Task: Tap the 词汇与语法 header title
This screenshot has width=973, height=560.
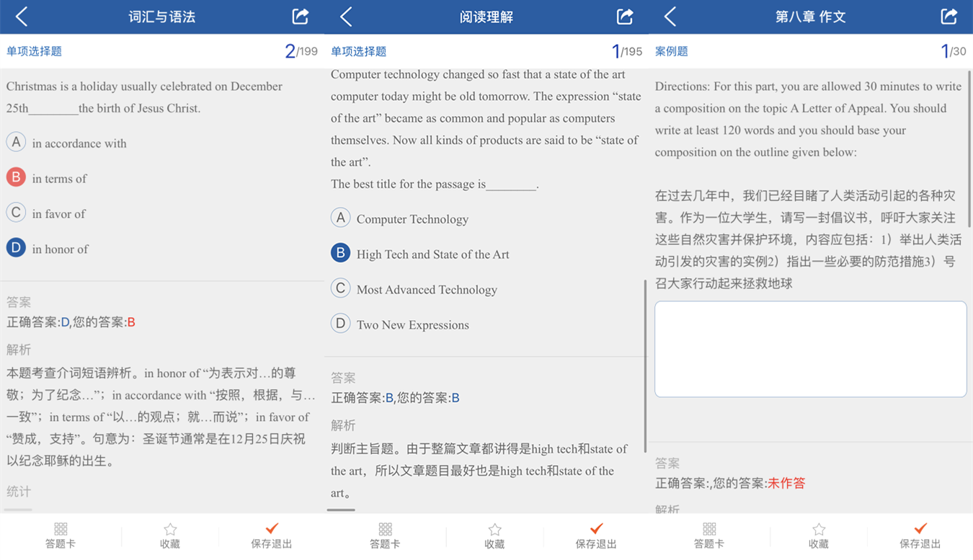Action: 162,17
